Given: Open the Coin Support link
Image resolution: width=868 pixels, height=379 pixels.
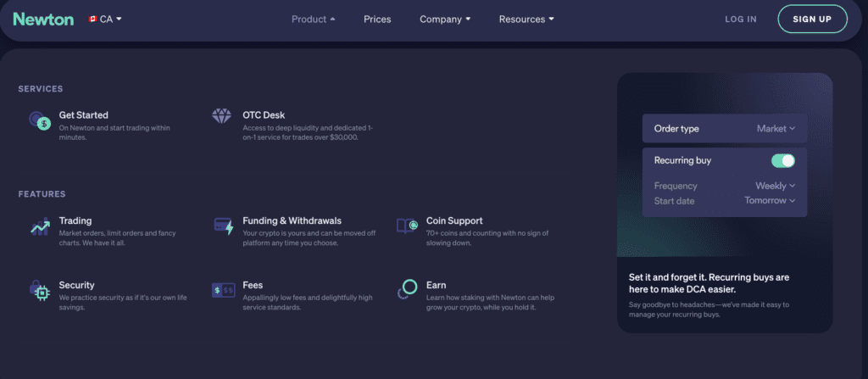Looking at the screenshot, I should [x=454, y=220].
